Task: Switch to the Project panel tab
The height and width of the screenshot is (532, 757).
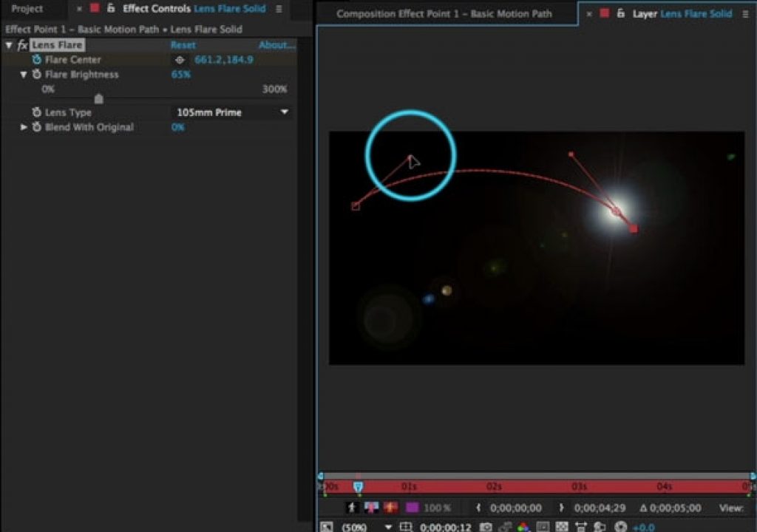Action: 27,9
